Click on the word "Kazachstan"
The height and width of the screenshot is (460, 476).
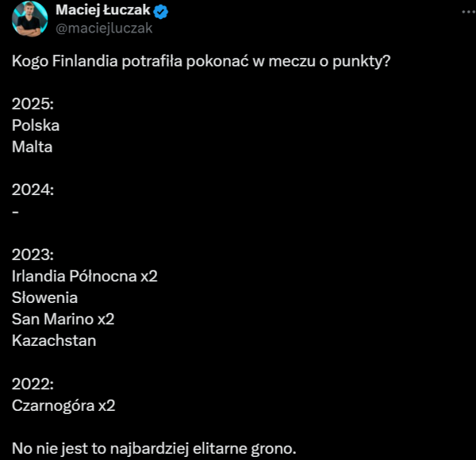[x=54, y=340]
